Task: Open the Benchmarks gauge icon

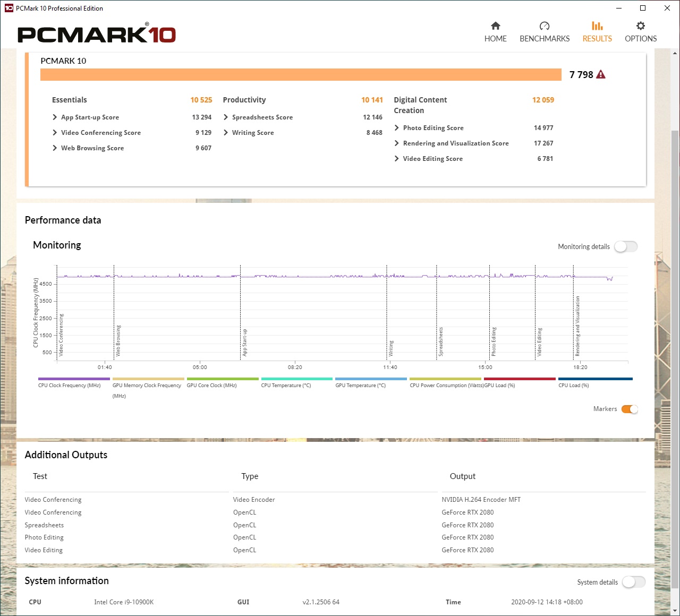Action: [x=544, y=26]
